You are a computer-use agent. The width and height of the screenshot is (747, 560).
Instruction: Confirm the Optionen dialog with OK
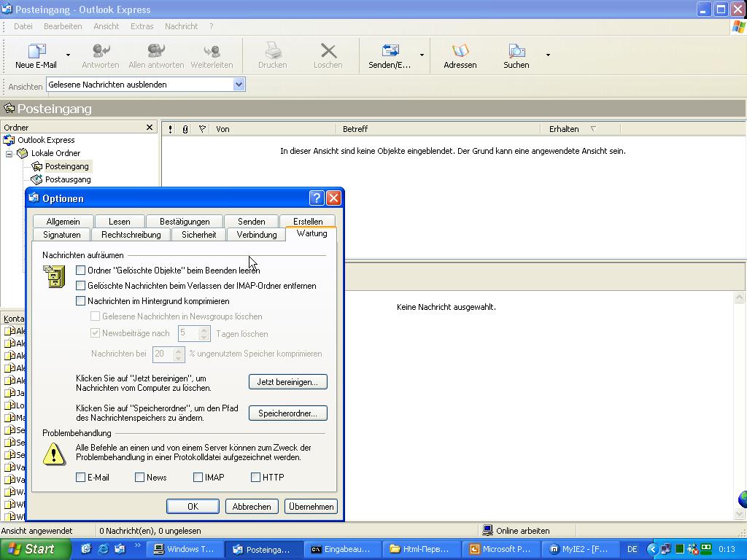193,507
